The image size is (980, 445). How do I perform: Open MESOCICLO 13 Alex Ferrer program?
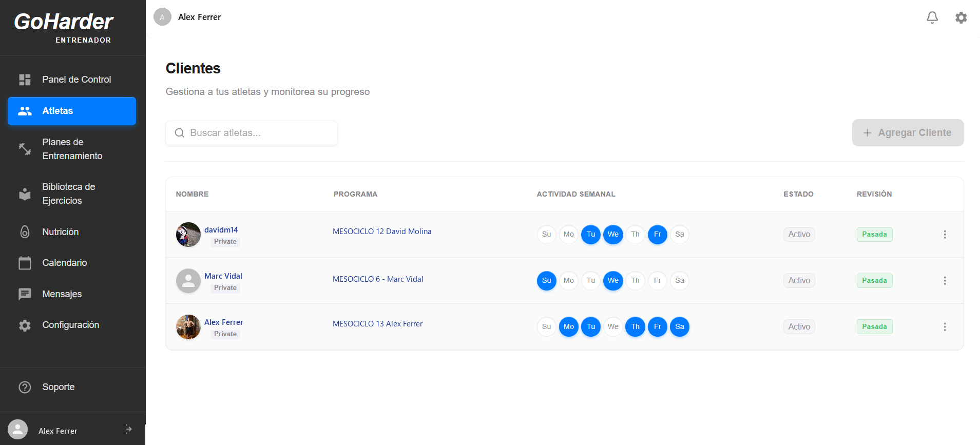click(377, 324)
